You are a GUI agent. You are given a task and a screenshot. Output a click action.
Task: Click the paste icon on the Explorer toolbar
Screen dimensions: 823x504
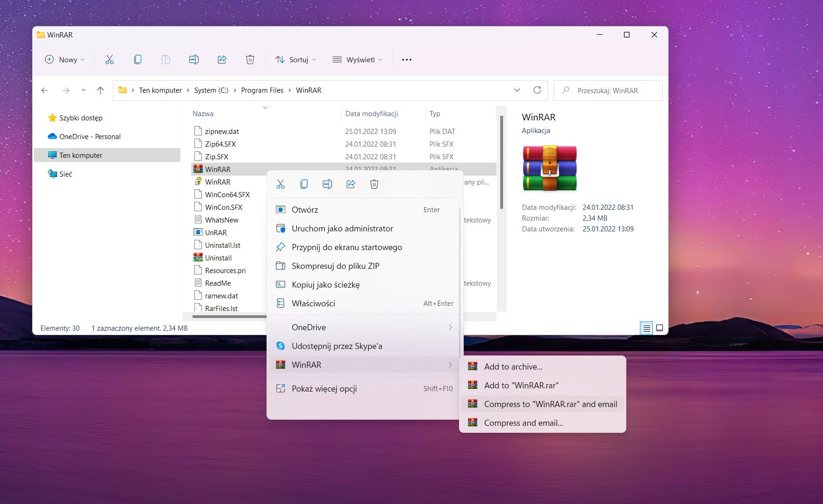[x=166, y=59]
